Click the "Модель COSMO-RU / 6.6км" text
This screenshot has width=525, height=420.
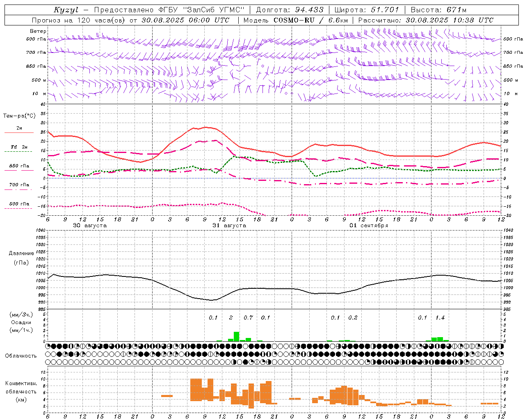[296, 20]
